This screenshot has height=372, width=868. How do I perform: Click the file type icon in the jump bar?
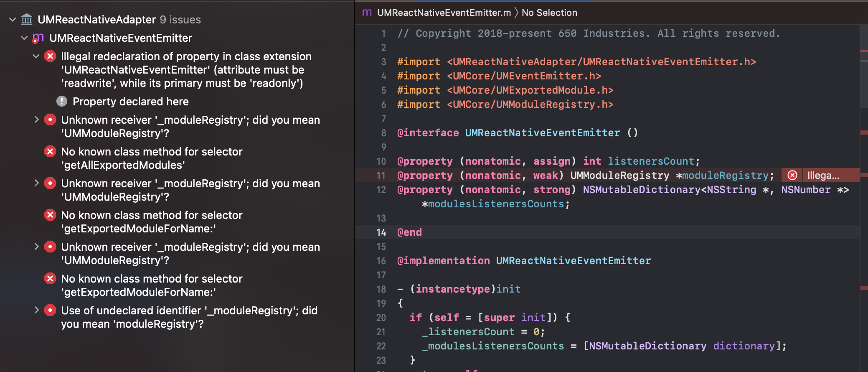pos(367,13)
